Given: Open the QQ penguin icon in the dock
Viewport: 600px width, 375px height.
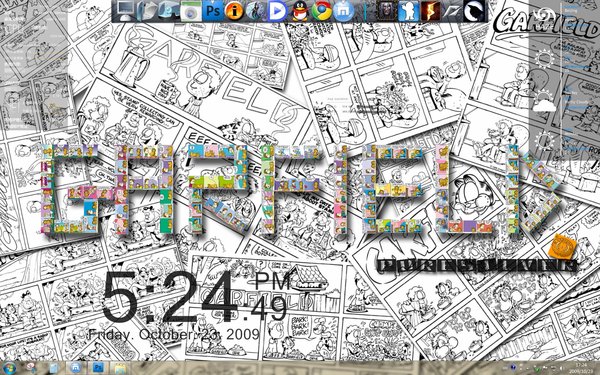Looking at the screenshot, I should point(300,11).
